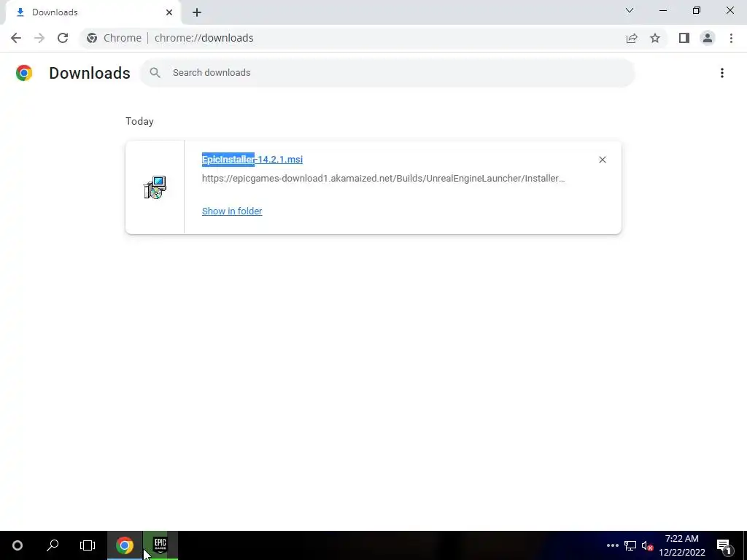
Task: Click Show in folder link
Action: pyautogui.click(x=232, y=211)
